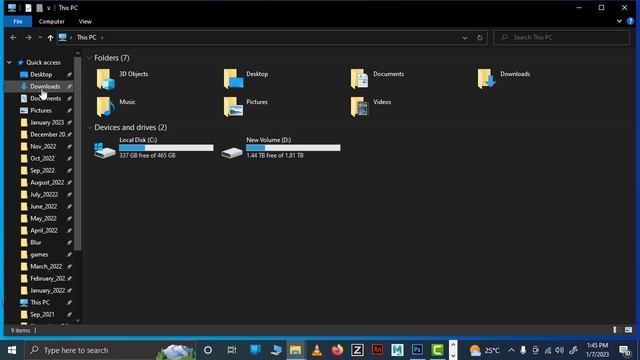This screenshot has width=640, height=360.
Task: Click the taskbar search box
Action: pyautogui.click(x=110, y=350)
